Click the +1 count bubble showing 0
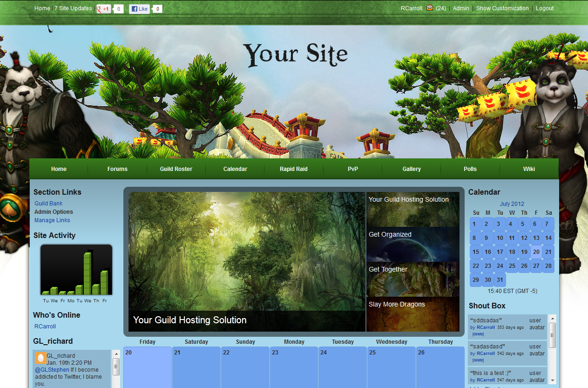This screenshot has width=588, height=388. (x=118, y=9)
